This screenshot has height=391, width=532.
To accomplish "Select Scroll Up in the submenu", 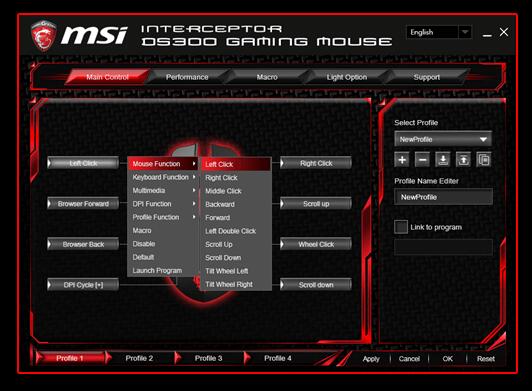I will [x=236, y=244].
